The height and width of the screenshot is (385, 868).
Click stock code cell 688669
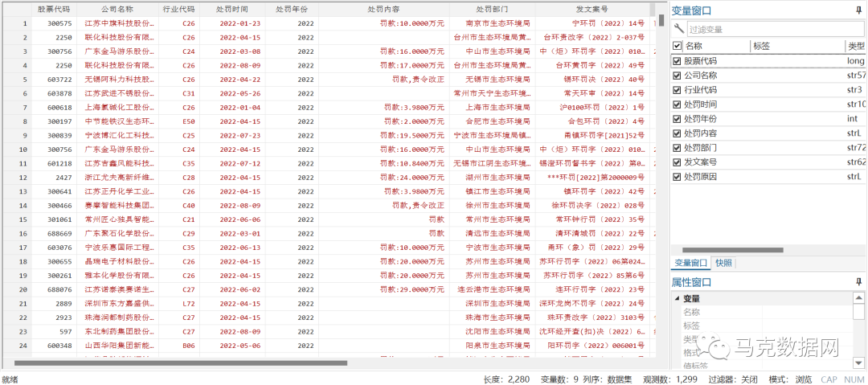(54, 233)
